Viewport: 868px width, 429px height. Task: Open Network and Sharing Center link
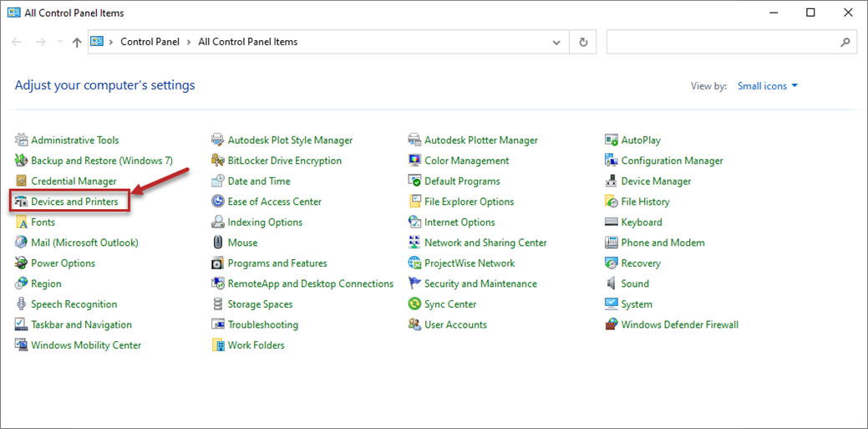[x=485, y=243]
